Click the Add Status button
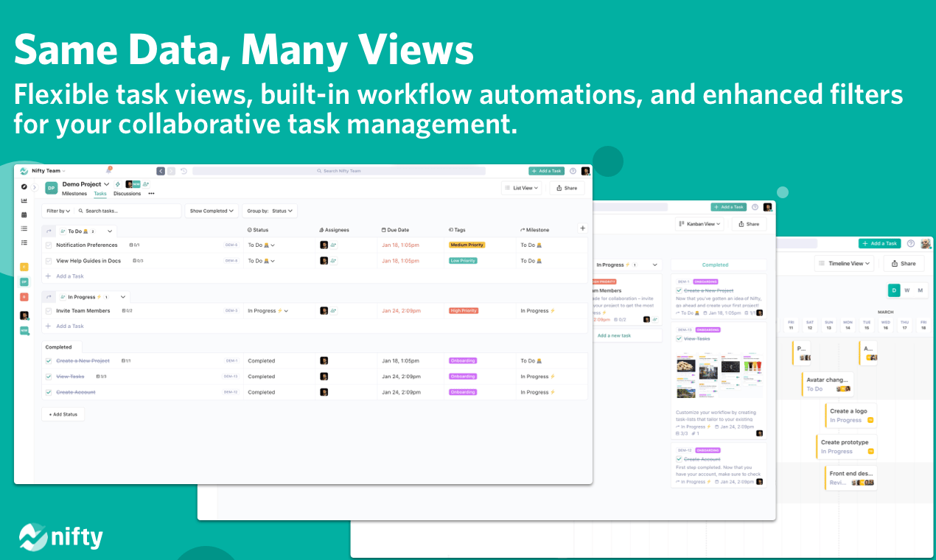The width and height of the screenshot is (936, 560). 63,414
